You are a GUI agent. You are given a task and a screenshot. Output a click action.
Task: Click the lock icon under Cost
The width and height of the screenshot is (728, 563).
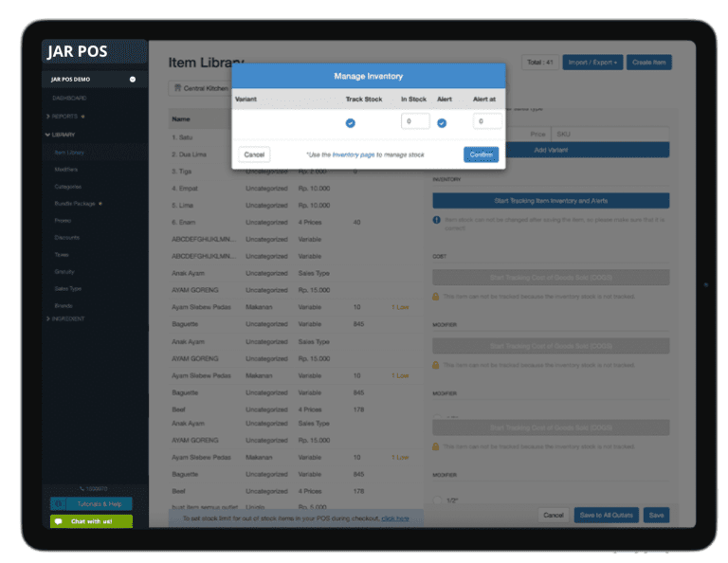pyautogui.click(x=436, y=297)
